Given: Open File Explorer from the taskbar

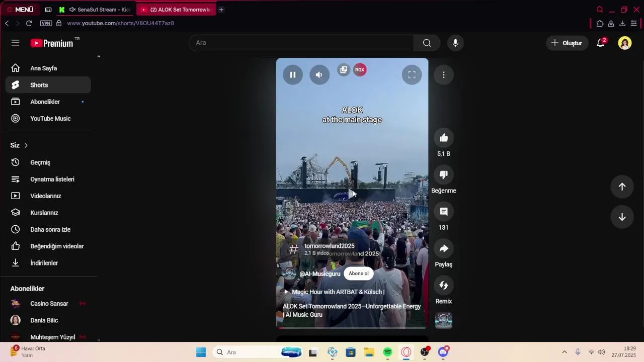Looking at the screenshot, I should tap(369, 352).
